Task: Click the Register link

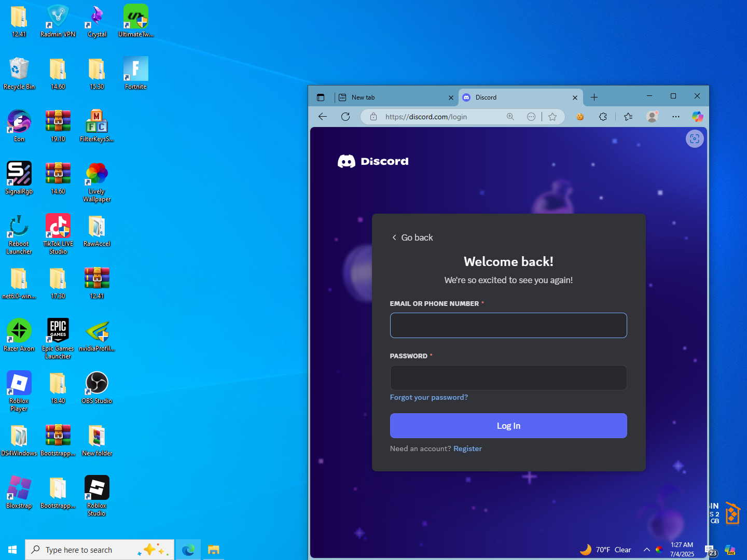Action: coord(467,449)
